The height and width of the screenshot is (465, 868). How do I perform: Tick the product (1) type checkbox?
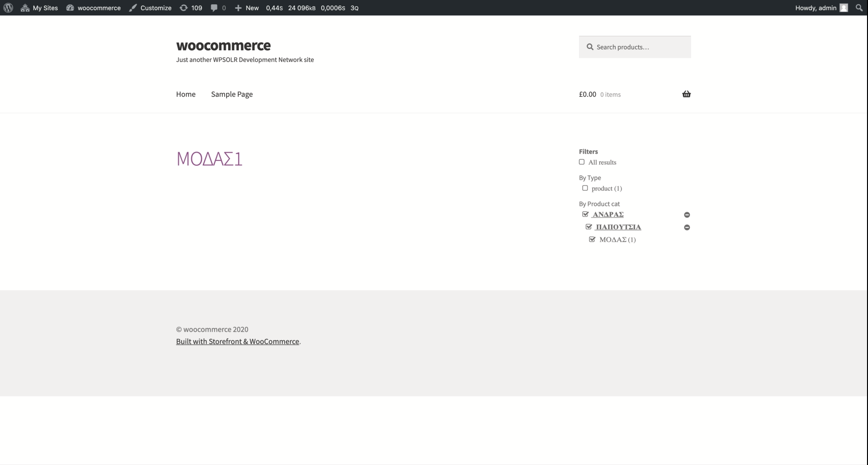(x=585, y=188)
